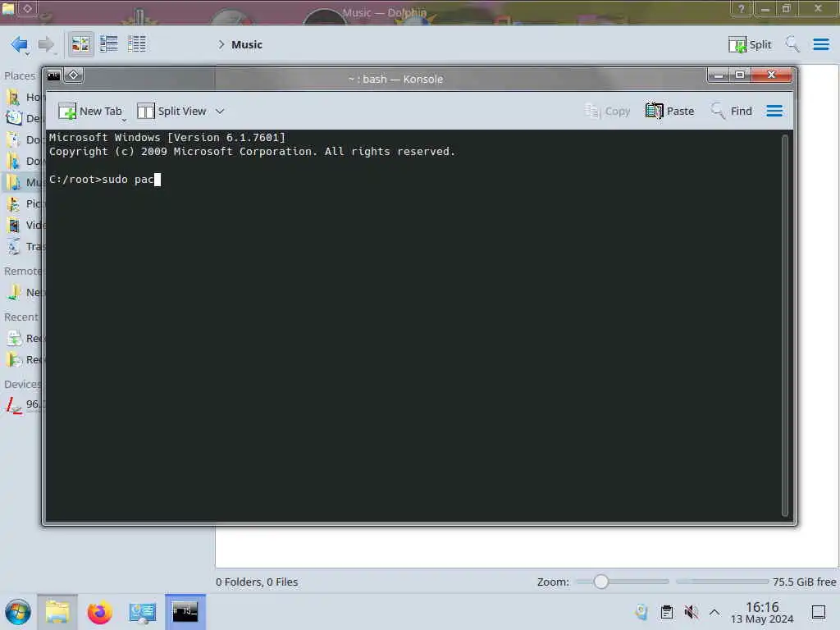Open Find in Konsole

pos(732,112)
